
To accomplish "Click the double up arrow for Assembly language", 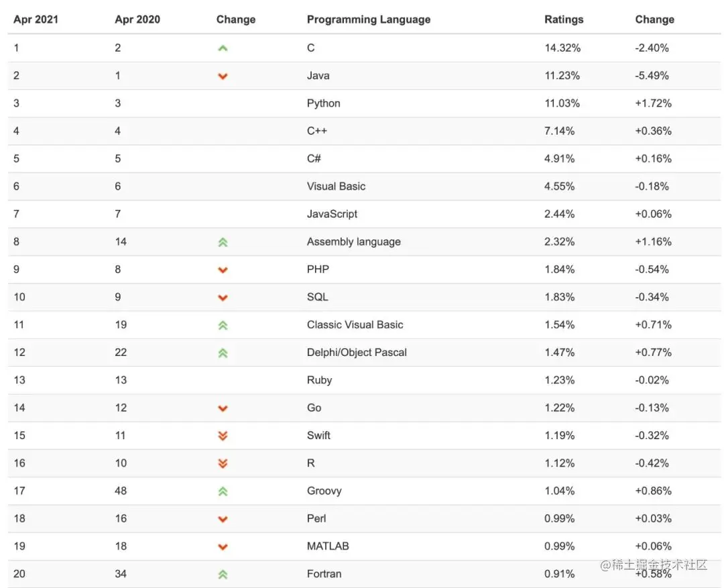I will click(x=223, y=242).
